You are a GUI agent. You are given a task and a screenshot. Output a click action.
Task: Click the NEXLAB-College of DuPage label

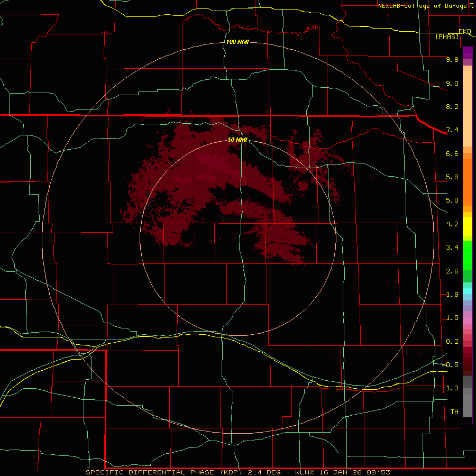tap(426, 6)
